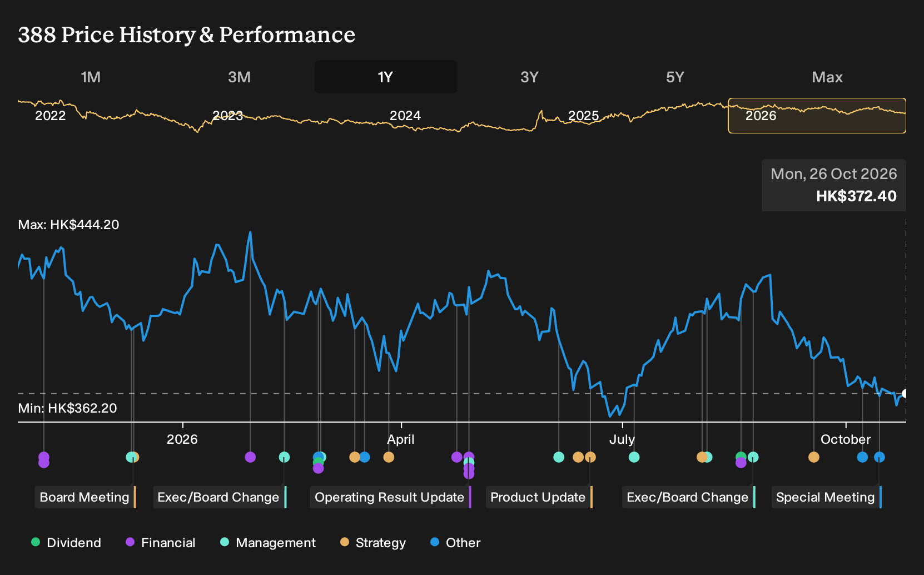
Task: Click the '388 Price History & Performance' heading
Action: [186, 35]
